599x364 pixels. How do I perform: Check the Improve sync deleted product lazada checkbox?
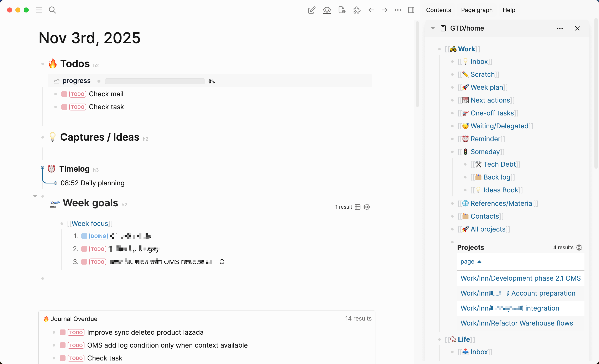[62, 332]
